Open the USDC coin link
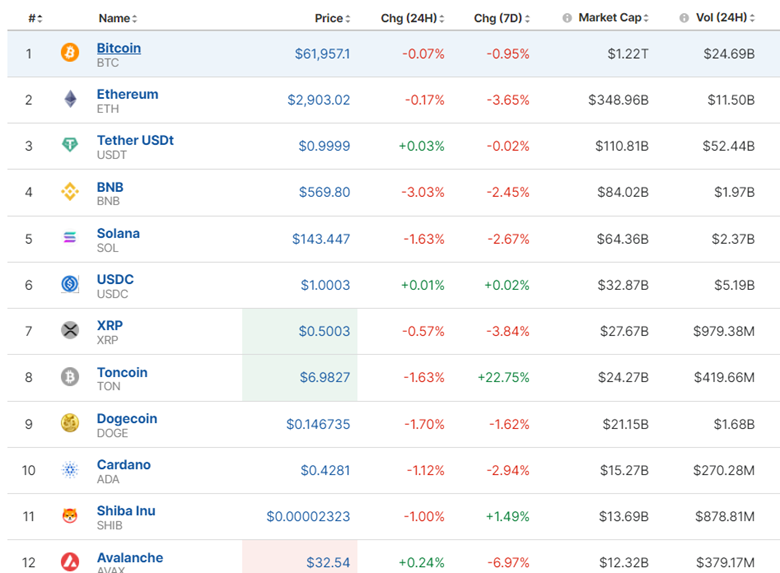This screenshot has width=780, height=573. (115, 280)
